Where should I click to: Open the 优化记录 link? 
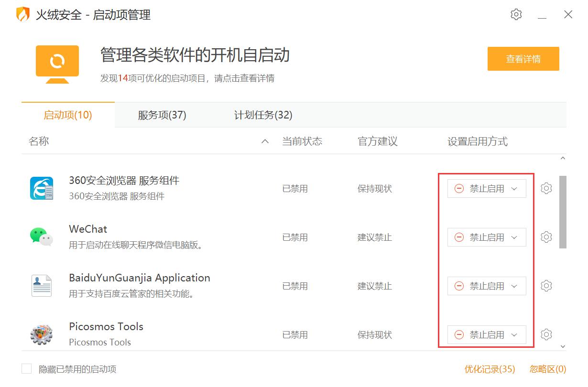(489, 369)
